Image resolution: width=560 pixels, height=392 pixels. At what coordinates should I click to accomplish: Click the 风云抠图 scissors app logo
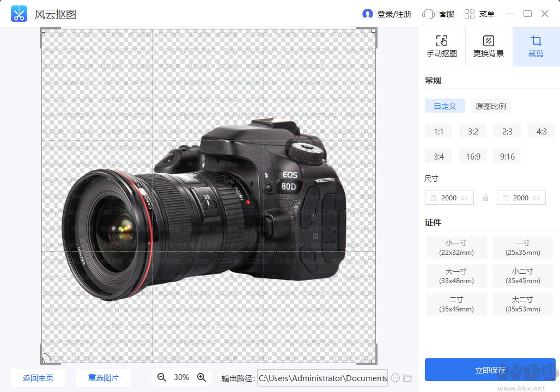click(19, 14)
